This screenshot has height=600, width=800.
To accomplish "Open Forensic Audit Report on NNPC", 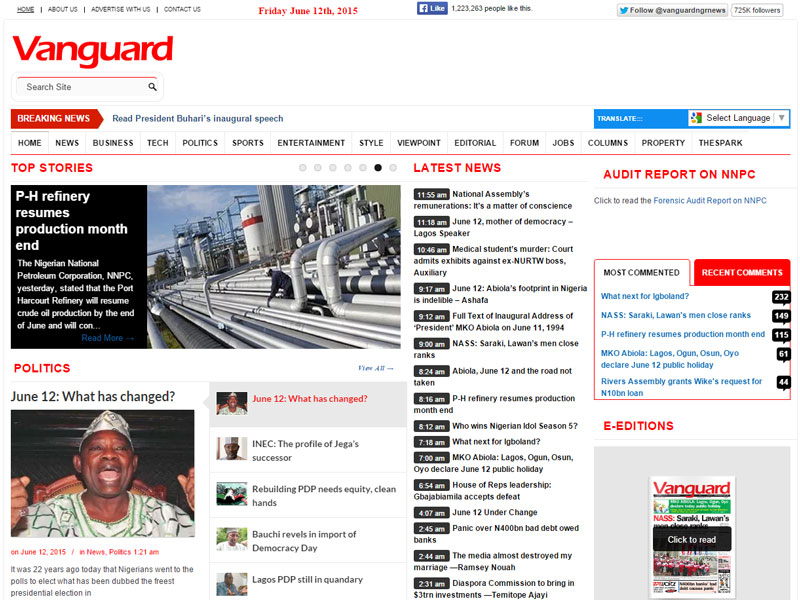I will [x=710, y=201].
